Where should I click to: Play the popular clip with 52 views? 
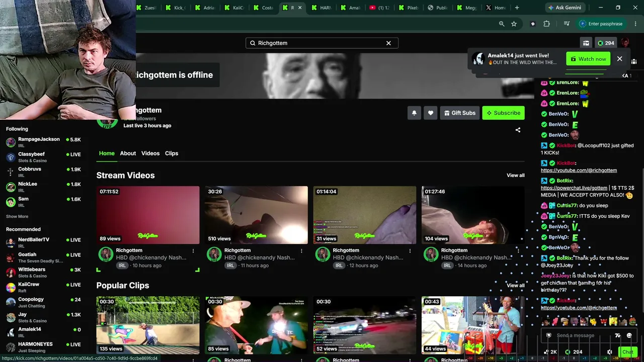pos(365,325)
